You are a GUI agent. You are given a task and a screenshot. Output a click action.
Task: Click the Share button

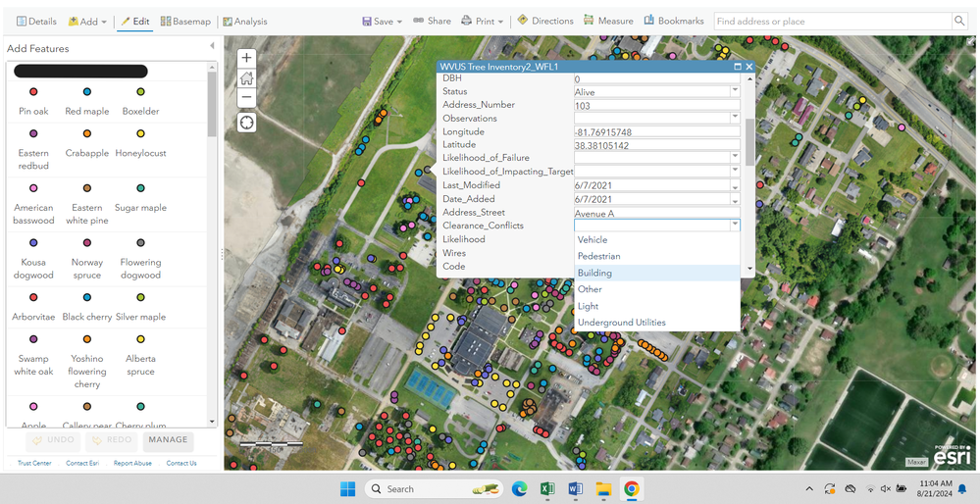432,22
